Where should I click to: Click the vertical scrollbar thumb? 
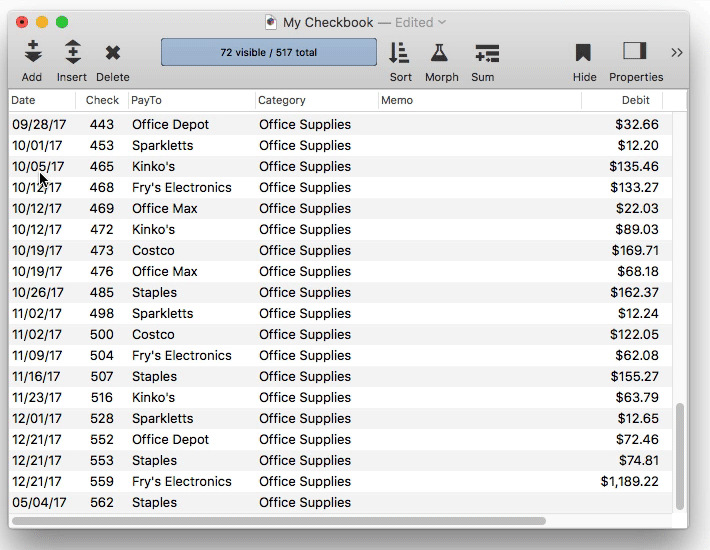681,455
